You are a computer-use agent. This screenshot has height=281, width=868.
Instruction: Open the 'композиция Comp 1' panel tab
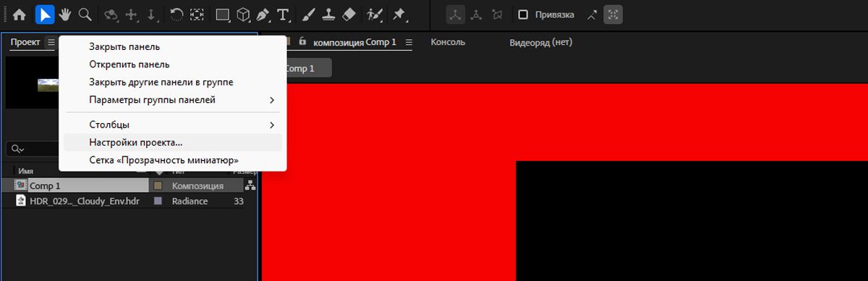(354, 42)
